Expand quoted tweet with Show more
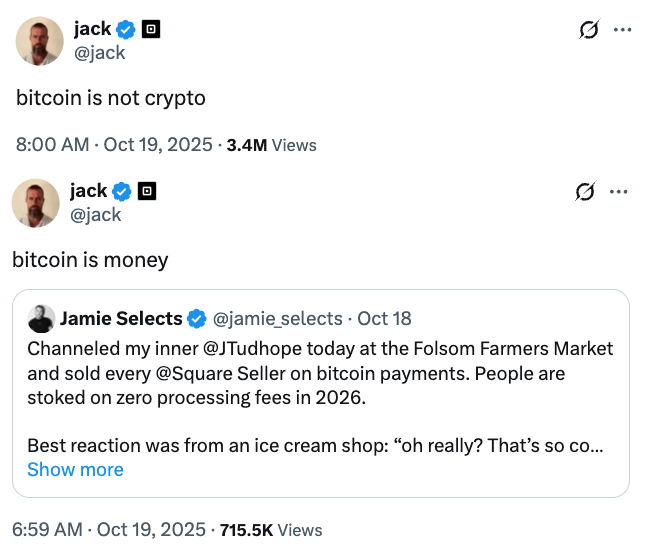 (x=75, y=469)
